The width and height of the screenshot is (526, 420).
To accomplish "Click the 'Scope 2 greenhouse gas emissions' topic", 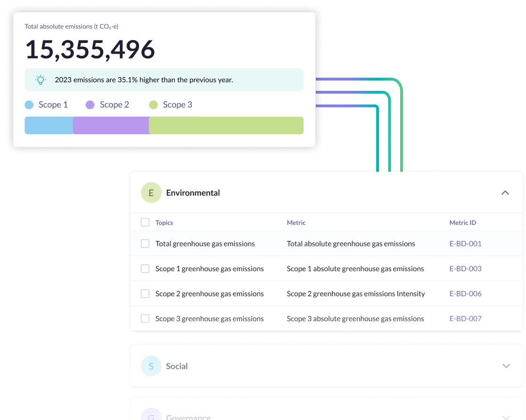I will (x=209, y=294).
